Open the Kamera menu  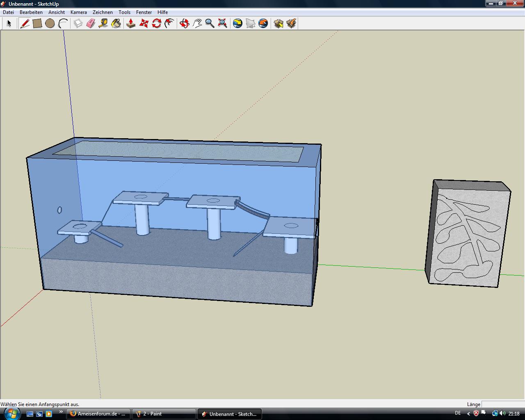click(x=78, y=12)
